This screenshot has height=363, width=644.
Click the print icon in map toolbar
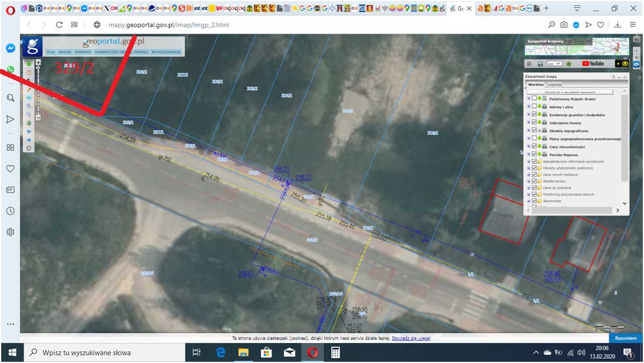coord(541,64)
